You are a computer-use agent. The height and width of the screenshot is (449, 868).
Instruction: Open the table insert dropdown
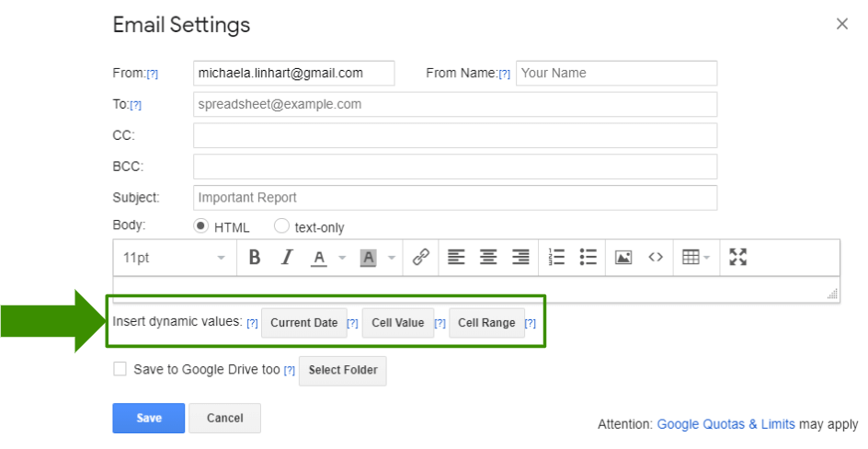[696, 258]
